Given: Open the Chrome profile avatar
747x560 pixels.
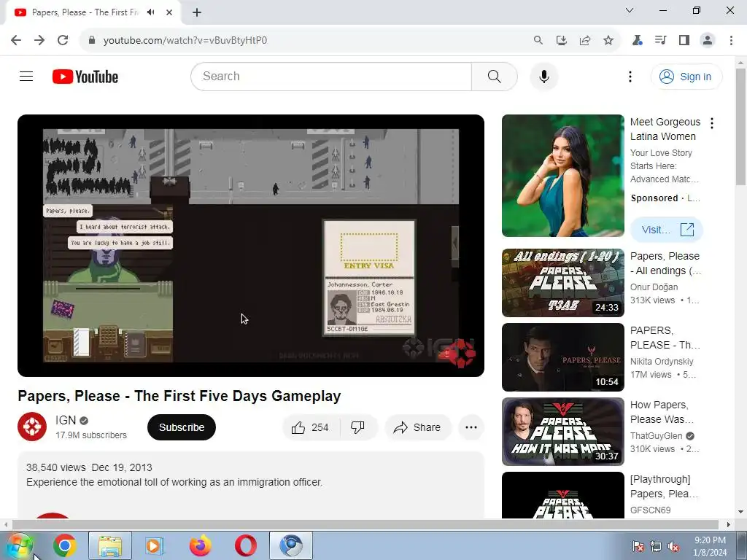Looking at the screenshot, I should click(x=708, y=40).
